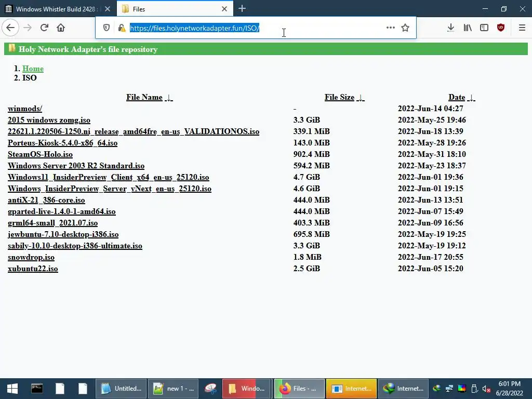Download the 7.10-desktop-i386.iso file
Image resolution: width=532 pixels, height=399 pixels.
[63, 234]
